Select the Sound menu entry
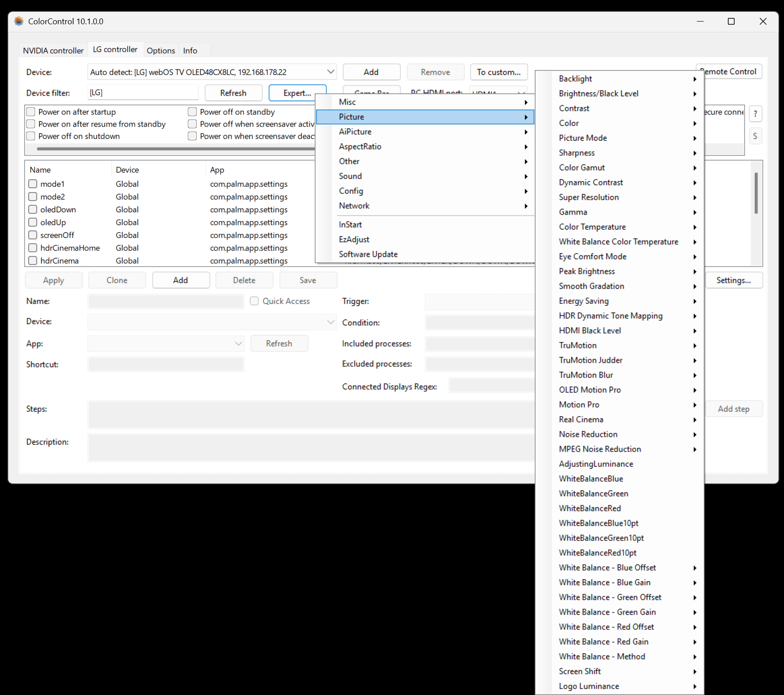784x695 pixels. click(x=425, y=176)
